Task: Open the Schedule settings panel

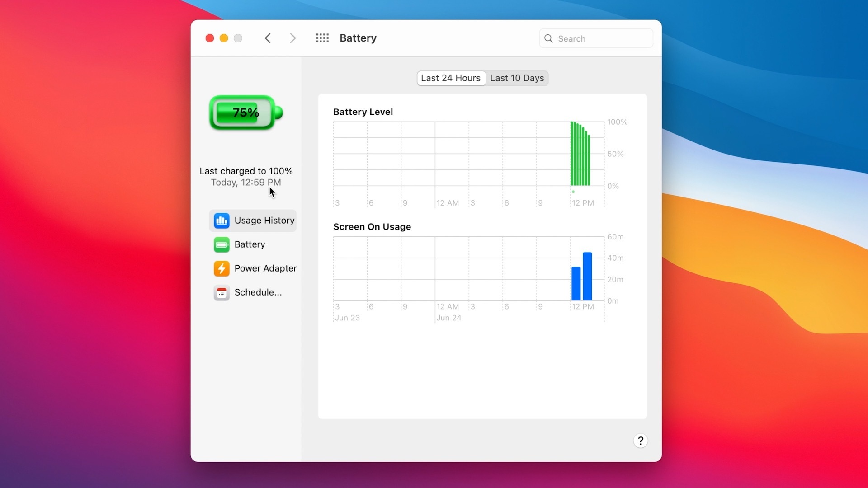Action: click(x=258, y=292)
